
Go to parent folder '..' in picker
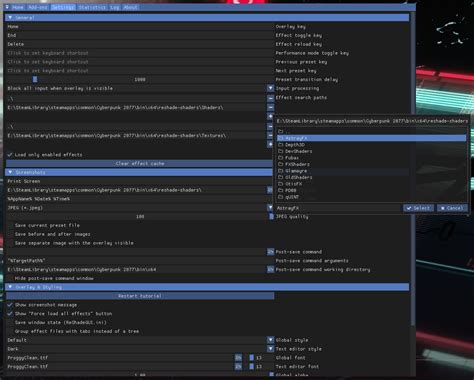(x=371, y=131)
